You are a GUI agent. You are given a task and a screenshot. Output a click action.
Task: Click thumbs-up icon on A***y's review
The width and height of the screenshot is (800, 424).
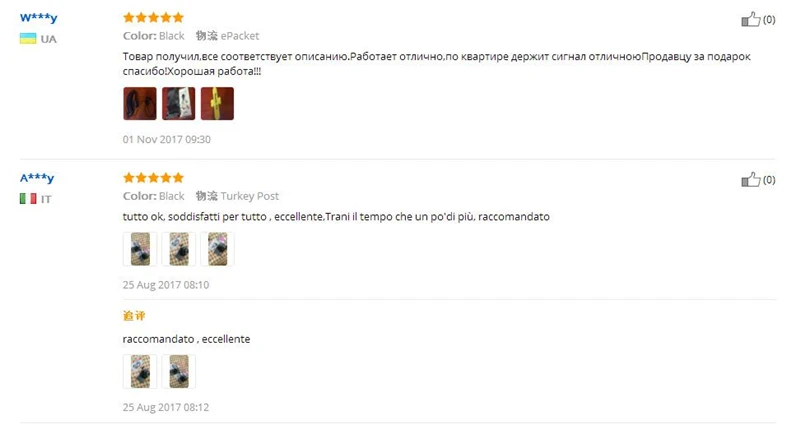(751, 180)
